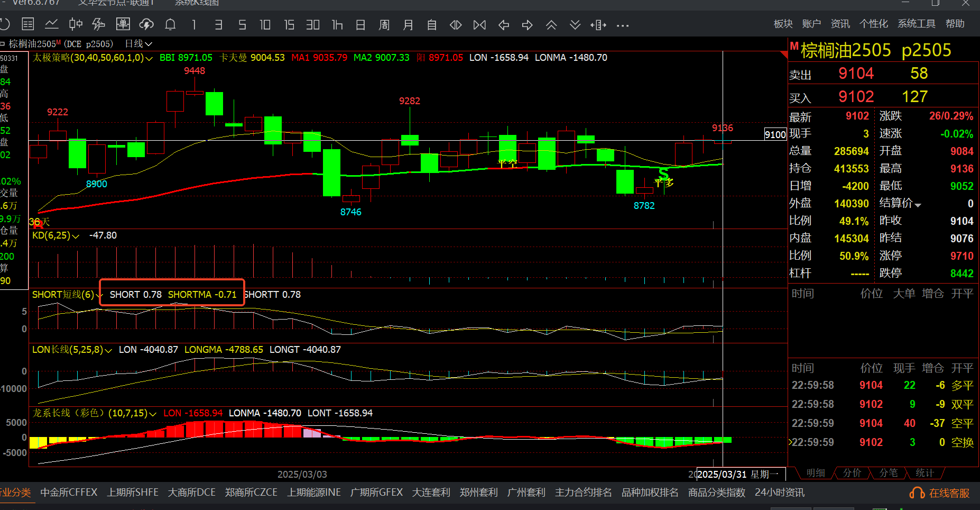980x510 pixels.
Task: Click the double down chevron icon
Action: (575, 25)
